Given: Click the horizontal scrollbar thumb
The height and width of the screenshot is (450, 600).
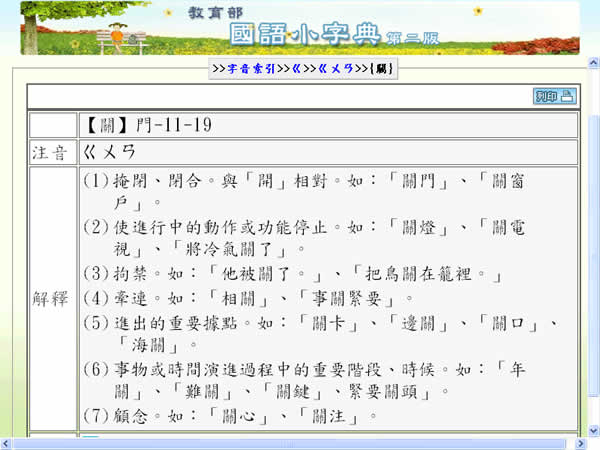Looking at the screenshot, I should pos(289,444).
